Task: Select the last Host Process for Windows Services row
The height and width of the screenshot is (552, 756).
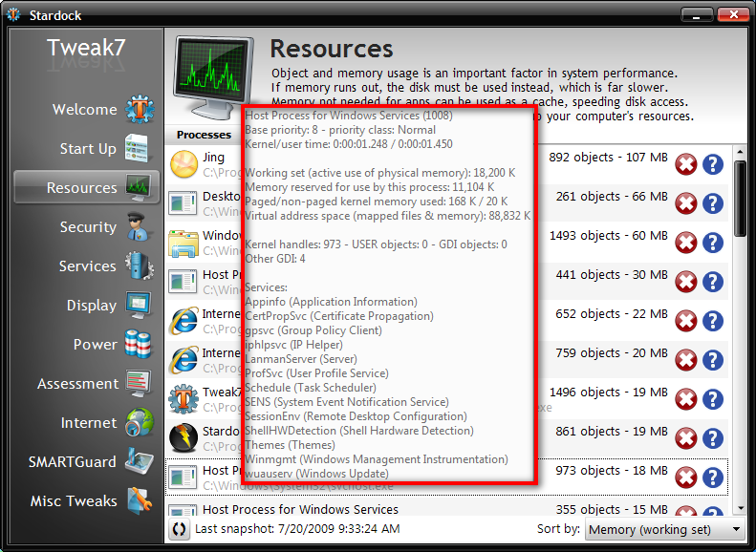Action: click(x=446, y=508)
